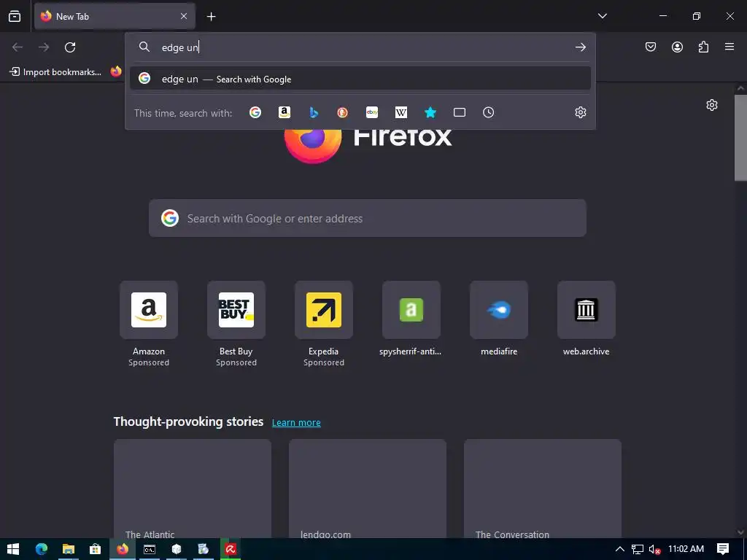Close the New Tab tab

(184, 16)
